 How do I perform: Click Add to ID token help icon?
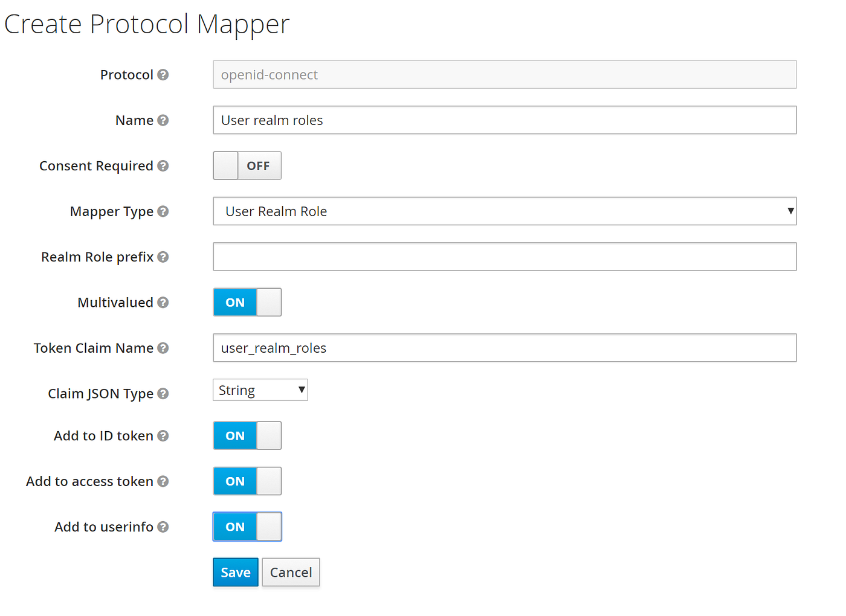163,435
